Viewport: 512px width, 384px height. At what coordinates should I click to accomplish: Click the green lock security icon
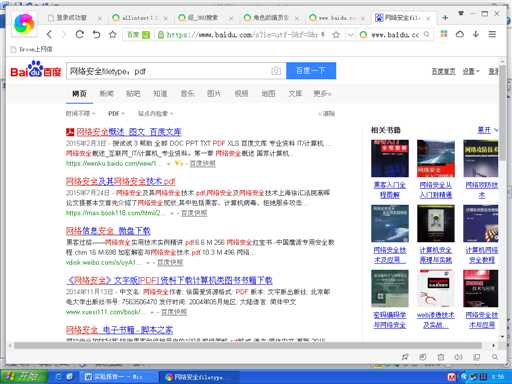(161, 35)
